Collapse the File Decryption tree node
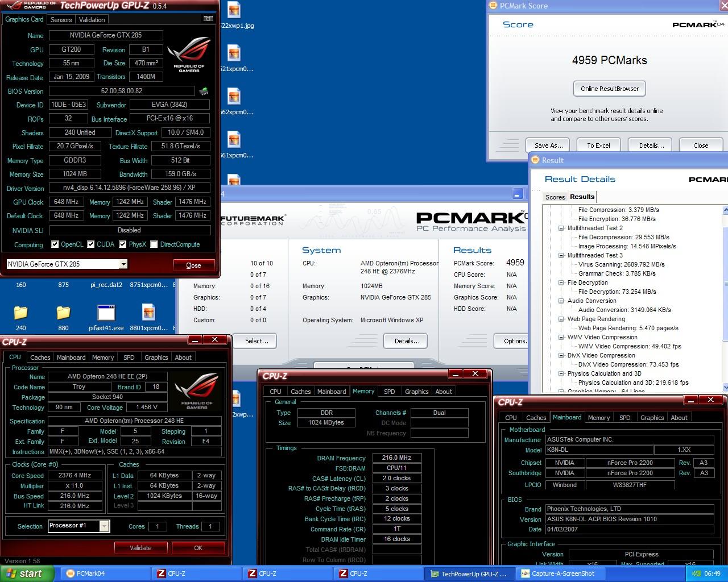The image size is (728, 582). point(561,282)
